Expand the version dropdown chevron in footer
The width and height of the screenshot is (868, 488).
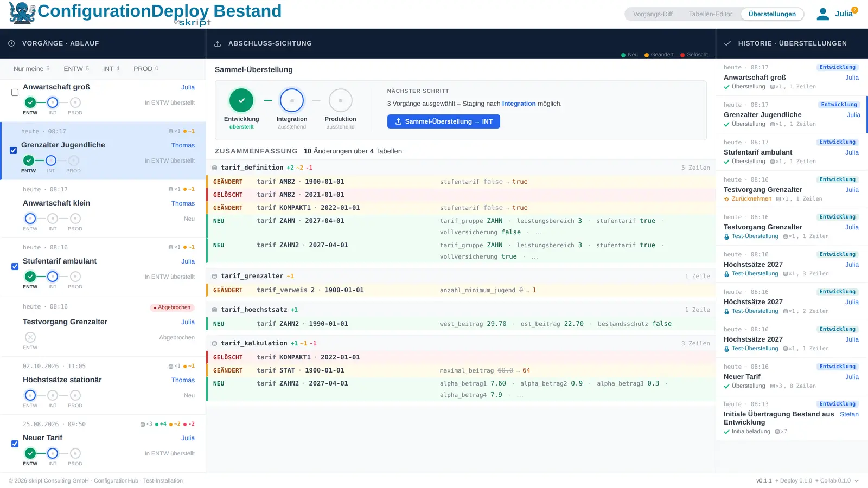pyautogui.click(x=857, y=481)
